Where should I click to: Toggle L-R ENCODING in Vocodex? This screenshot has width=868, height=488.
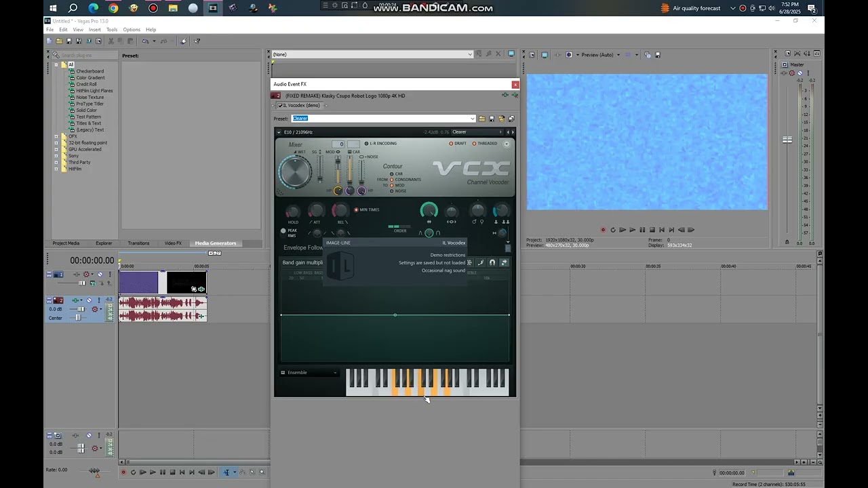point(366,144)
